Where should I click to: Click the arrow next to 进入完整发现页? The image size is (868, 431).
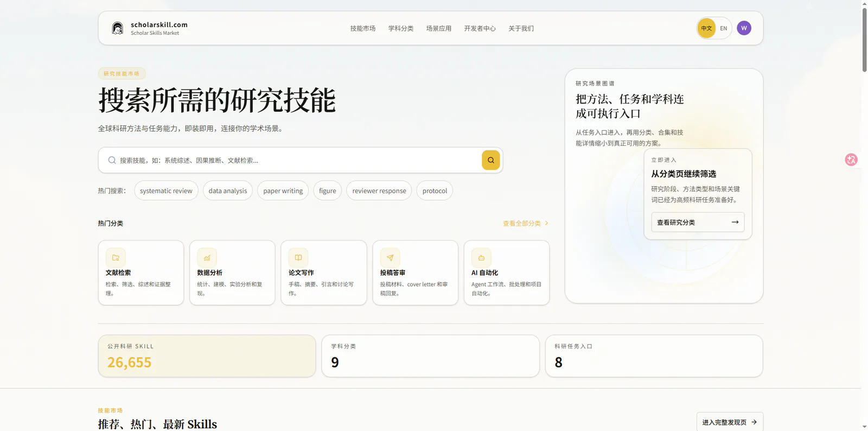coord(754,422)
